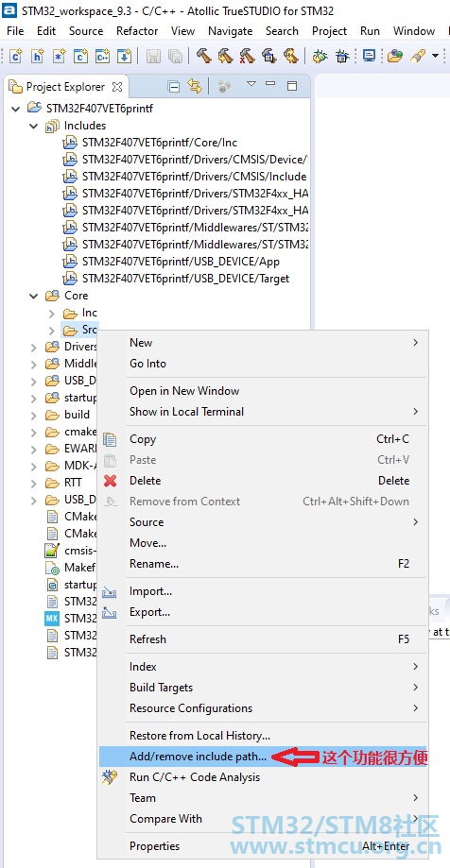Open the File menu
The width and height of the screenshot is (450, 868).
[15, 31]
